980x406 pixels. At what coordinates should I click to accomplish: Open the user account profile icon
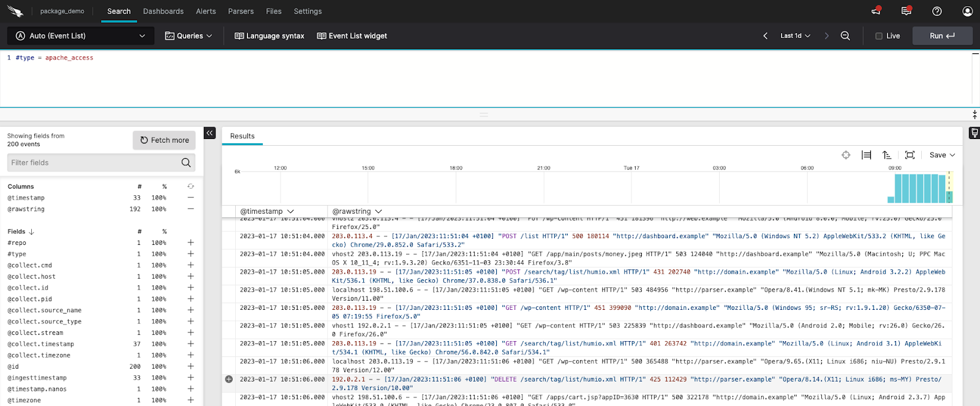coord(967,11)
